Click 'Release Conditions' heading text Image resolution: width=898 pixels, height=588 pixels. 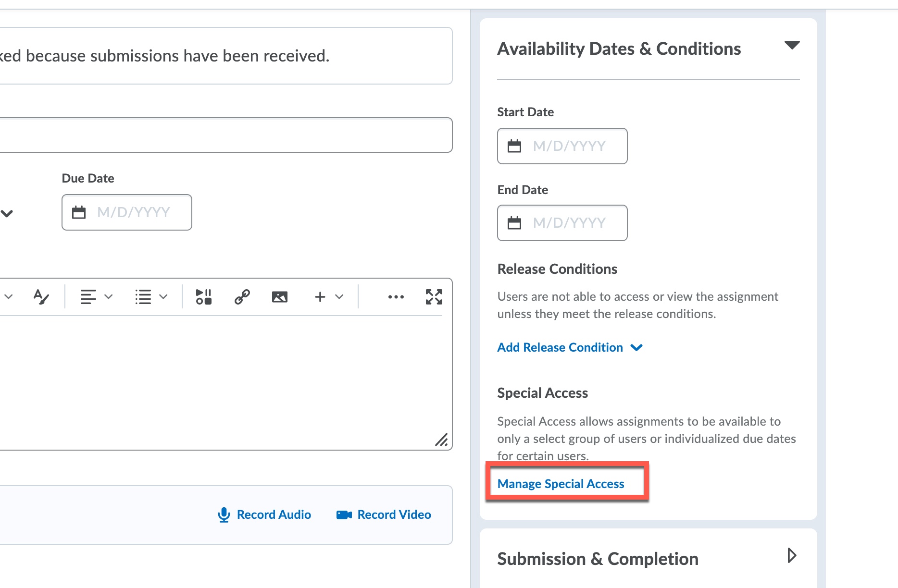click(x=557, y=269)
